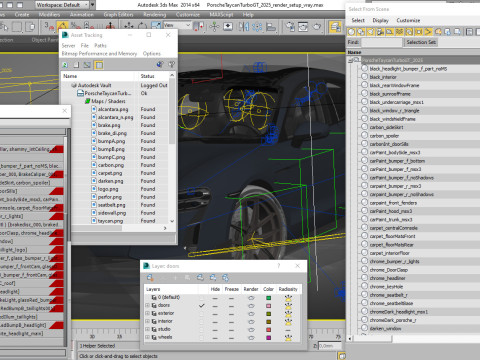480x360 pixels.
Task: Click the Name column header in Select From Scene
Action: [413, 52]
